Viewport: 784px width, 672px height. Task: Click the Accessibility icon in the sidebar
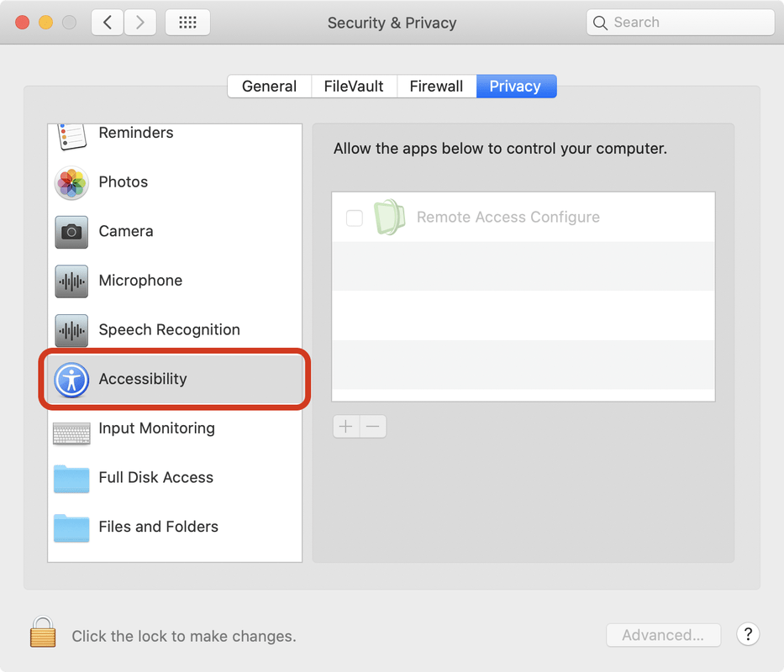coord(71,380)
